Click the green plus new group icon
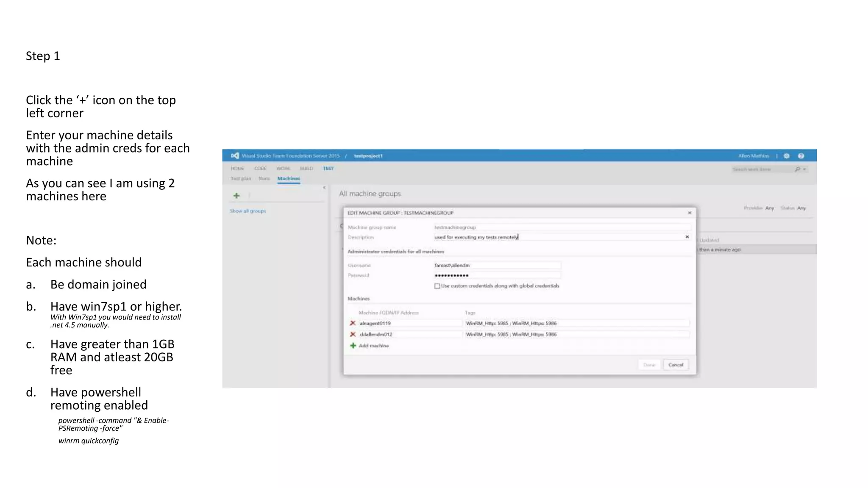The width and height of the screenshot is (868, 488). click(x=236, y=196)
